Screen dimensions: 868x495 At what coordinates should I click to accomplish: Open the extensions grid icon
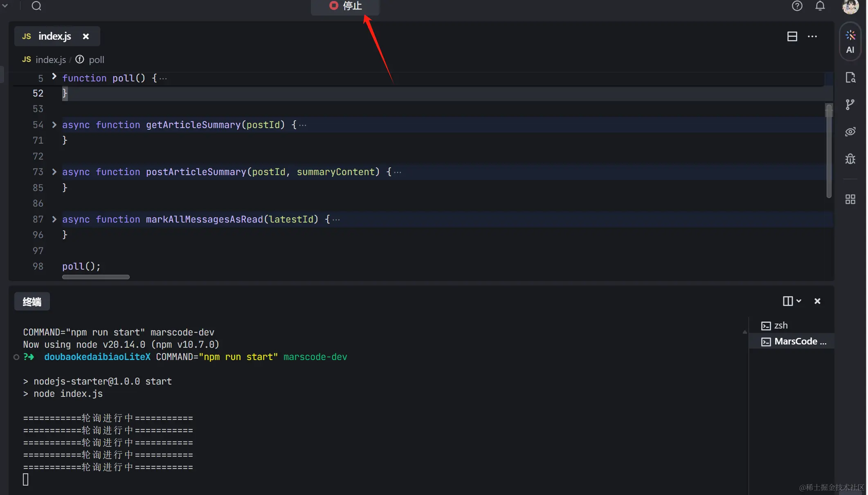click(850, 199)
